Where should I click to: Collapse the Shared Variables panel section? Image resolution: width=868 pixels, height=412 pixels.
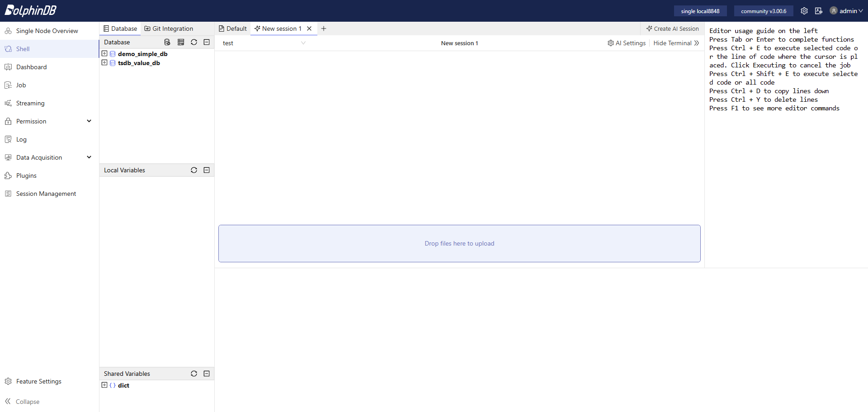207,374
